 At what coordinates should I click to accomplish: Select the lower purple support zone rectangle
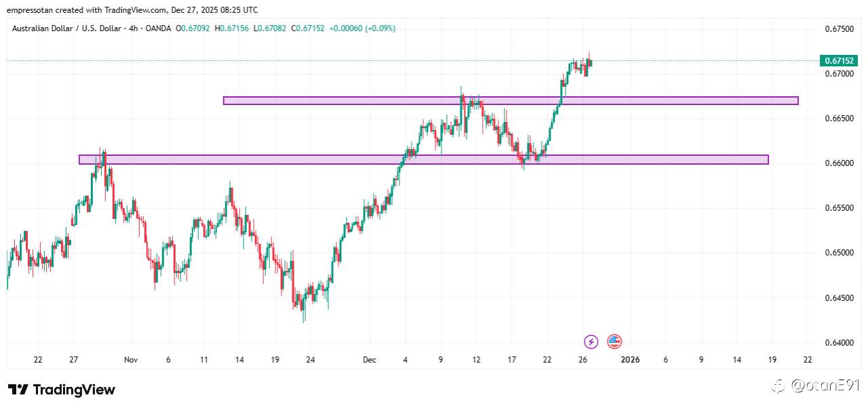[424, 160]
